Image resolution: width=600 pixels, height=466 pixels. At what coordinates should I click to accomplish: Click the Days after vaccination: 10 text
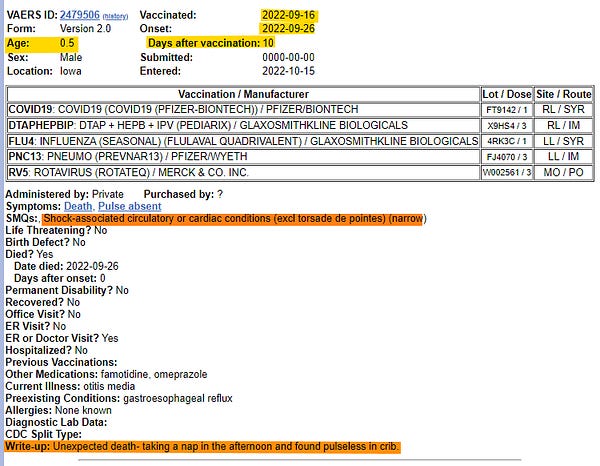pyautogui.click(x=211, y=43)
